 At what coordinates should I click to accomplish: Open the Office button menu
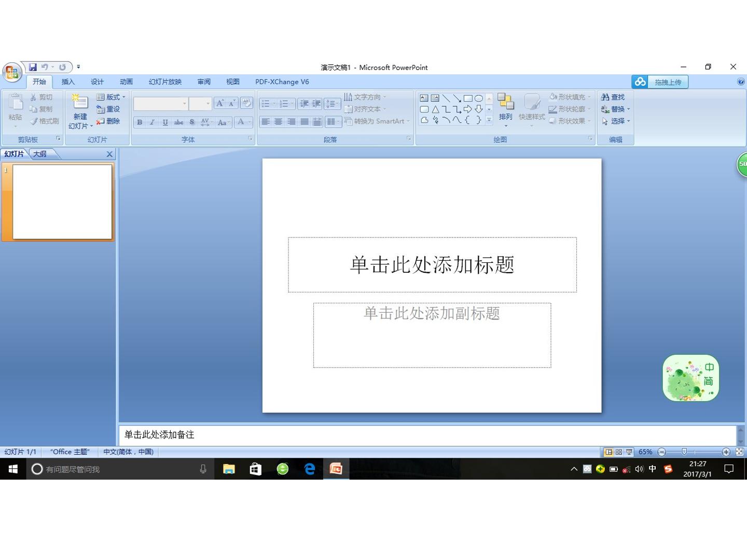[12, 72]
